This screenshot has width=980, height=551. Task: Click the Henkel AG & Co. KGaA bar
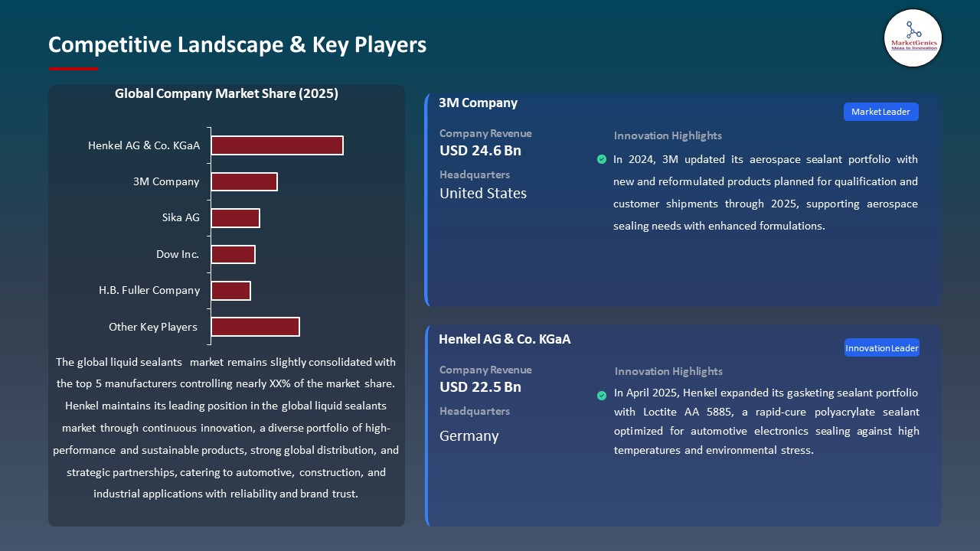tap(276, 145)
